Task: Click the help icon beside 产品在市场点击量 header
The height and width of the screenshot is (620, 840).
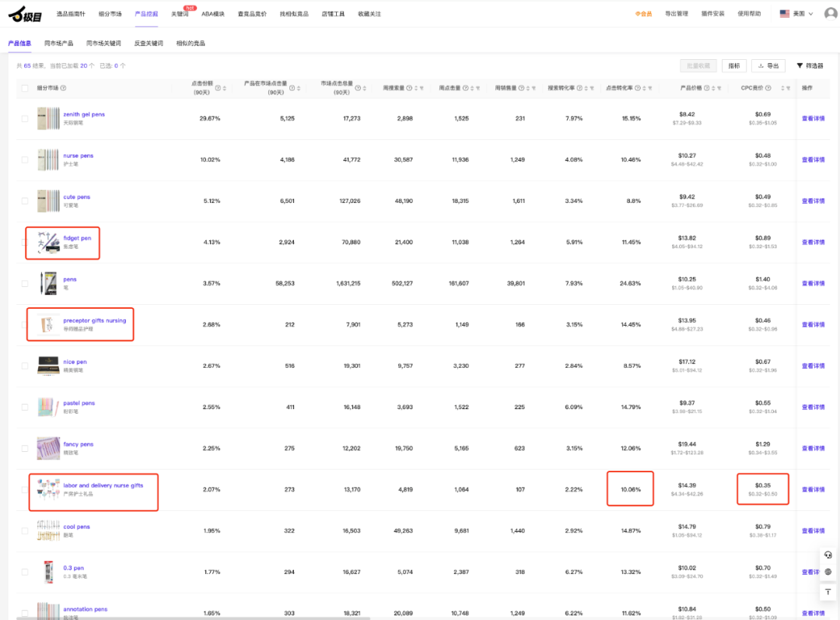Action: [292, 88]
